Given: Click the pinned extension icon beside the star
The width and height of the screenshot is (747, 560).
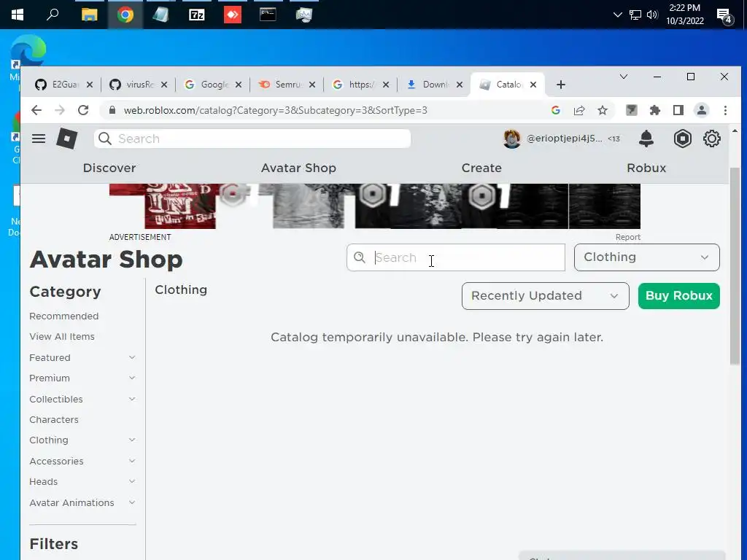Looking at the screenshot, I should (631, 111).
